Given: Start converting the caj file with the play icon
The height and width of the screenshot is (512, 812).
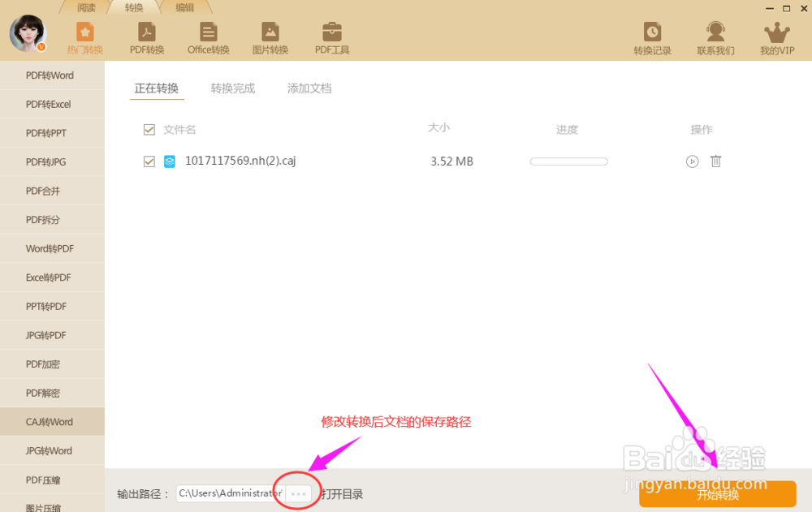Looking at the screenshot, I should pos(692,161).
